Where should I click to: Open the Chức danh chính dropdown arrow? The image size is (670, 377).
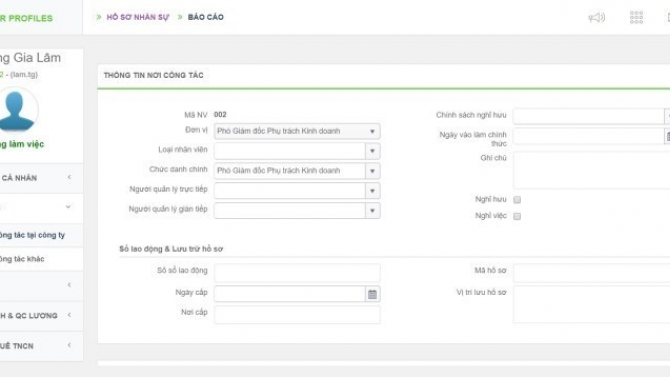pos(372,171)
